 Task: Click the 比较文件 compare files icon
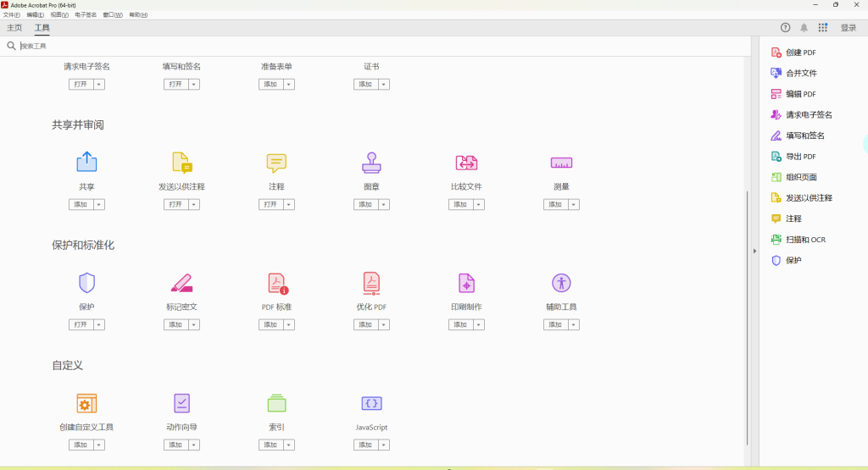click(x=466, y=163)
